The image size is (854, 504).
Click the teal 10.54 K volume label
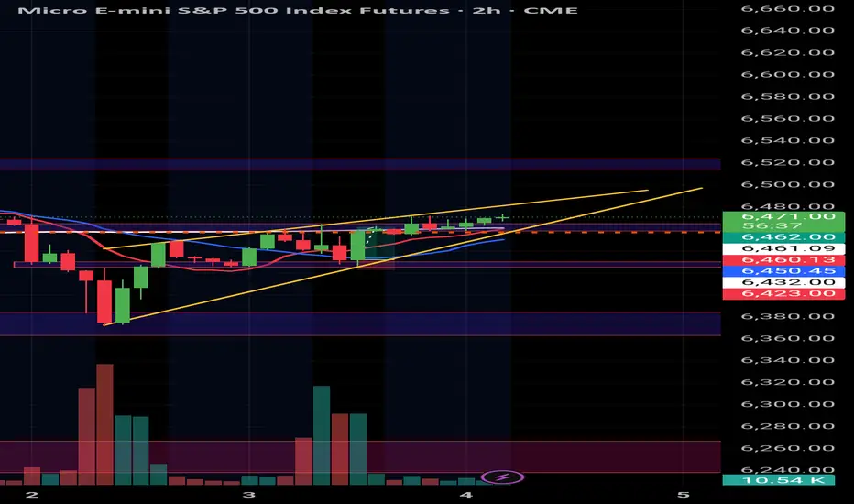[778, 480]
